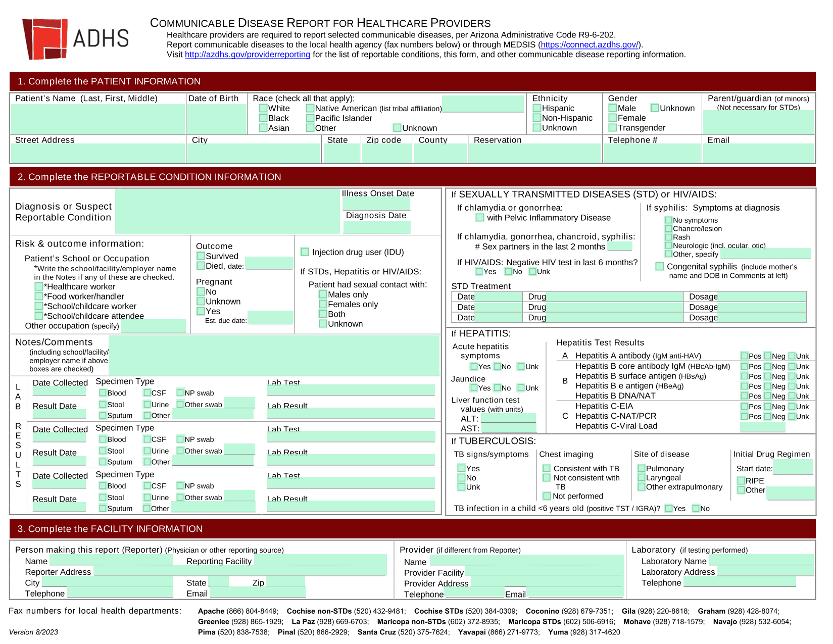Check the Pacific Islander checkbox
This screenshot has height=644, width=833.
pos(310,118)
